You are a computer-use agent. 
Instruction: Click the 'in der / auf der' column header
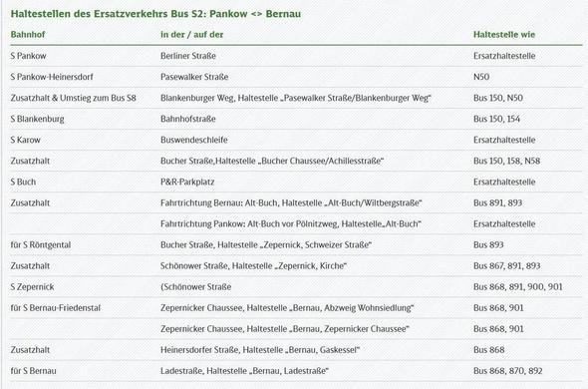coord(191,35)
